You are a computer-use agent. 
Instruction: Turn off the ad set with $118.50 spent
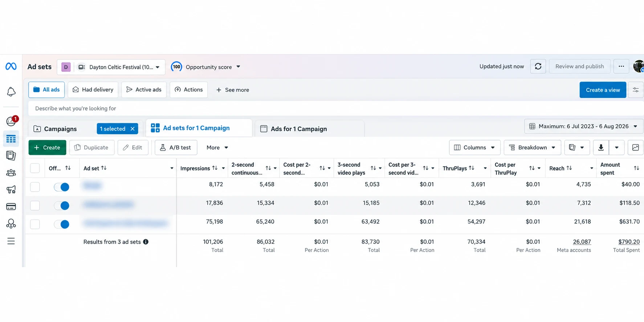pyautogui.click(x=61, y=205)
